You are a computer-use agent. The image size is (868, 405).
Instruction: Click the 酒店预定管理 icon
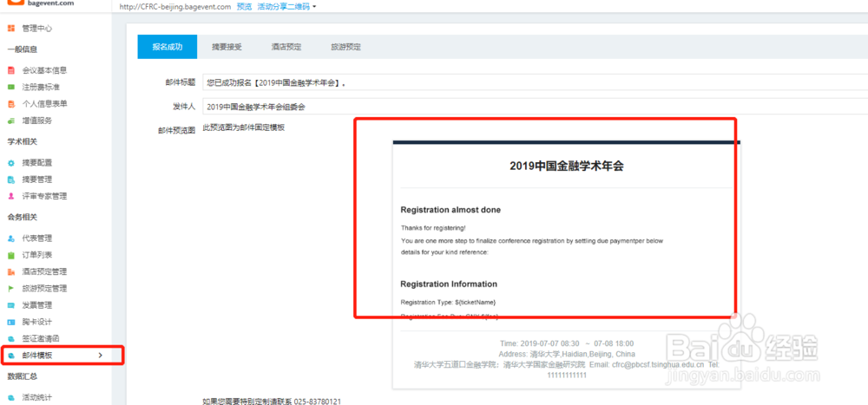pyautogui.click(x=11, y=271)
